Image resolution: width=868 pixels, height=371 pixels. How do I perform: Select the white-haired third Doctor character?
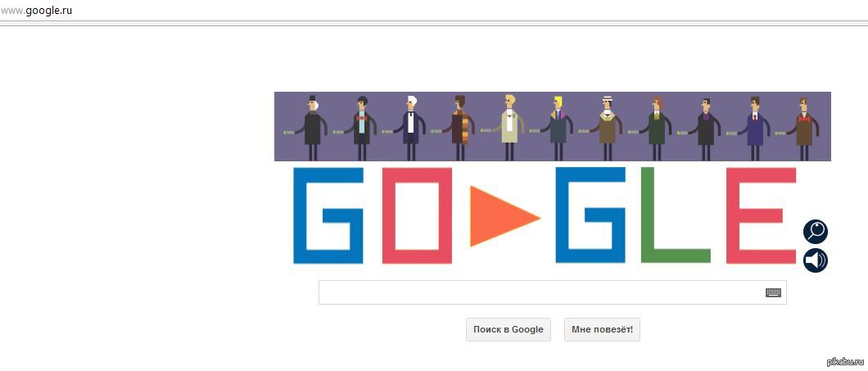(x=410, y=128)
